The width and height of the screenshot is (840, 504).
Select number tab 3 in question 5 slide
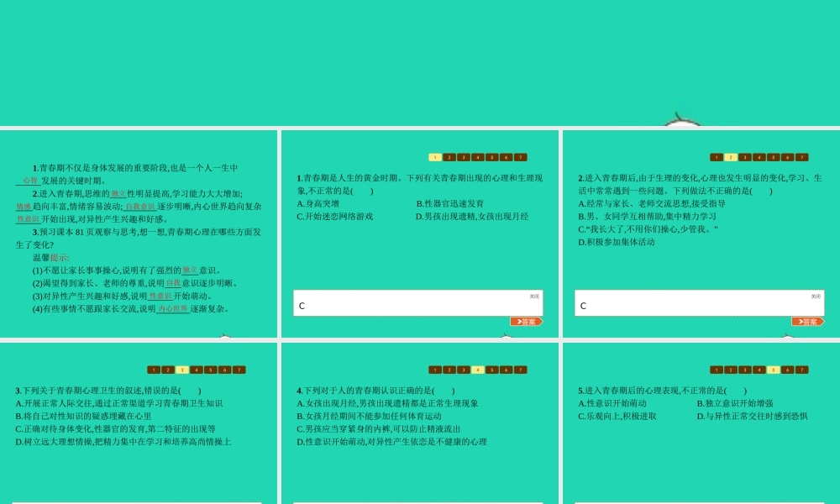tap(744, 370)
